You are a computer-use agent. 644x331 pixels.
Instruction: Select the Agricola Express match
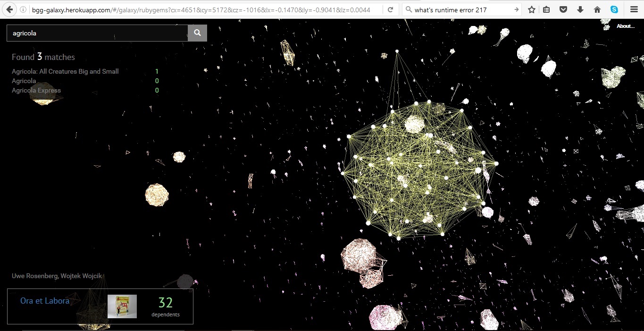click(36, 90)
